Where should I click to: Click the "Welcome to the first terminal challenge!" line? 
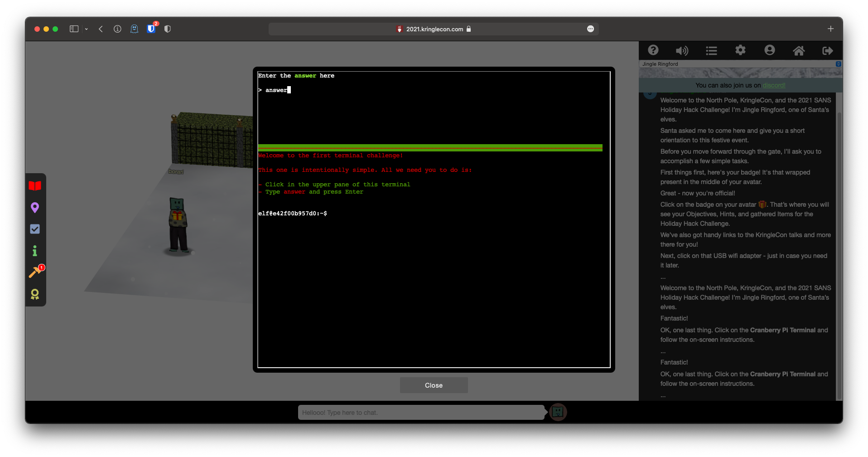click(x=330, y=156)
